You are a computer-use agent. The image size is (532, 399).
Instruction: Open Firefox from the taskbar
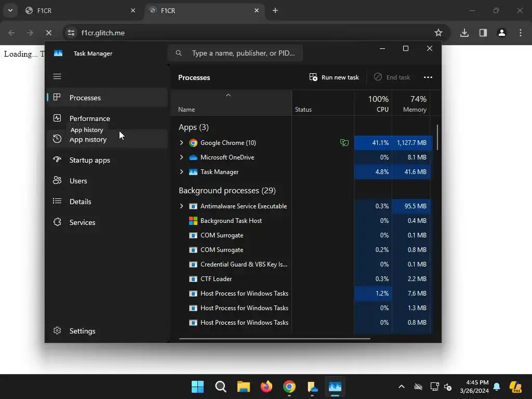[x=267, y=387]
